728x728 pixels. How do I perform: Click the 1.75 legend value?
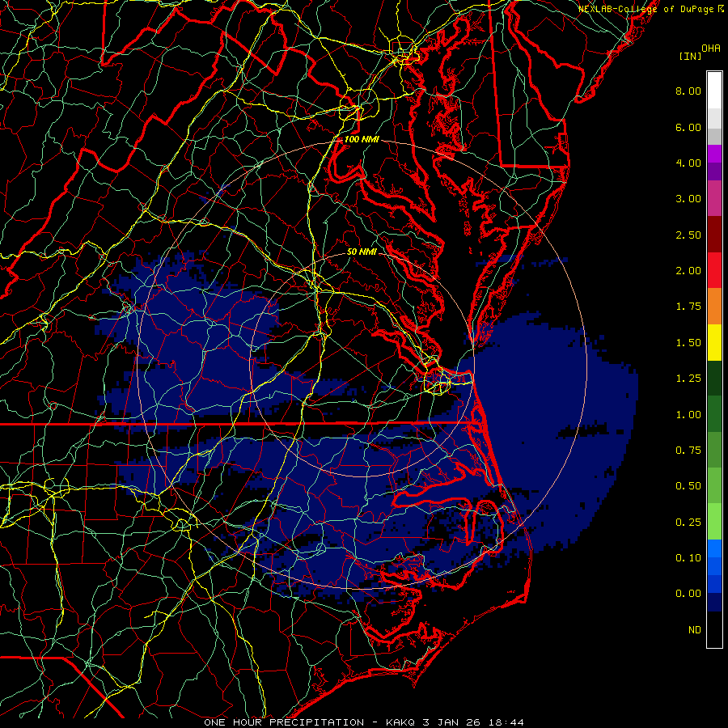pyautogui.click(x=688, y=307)
